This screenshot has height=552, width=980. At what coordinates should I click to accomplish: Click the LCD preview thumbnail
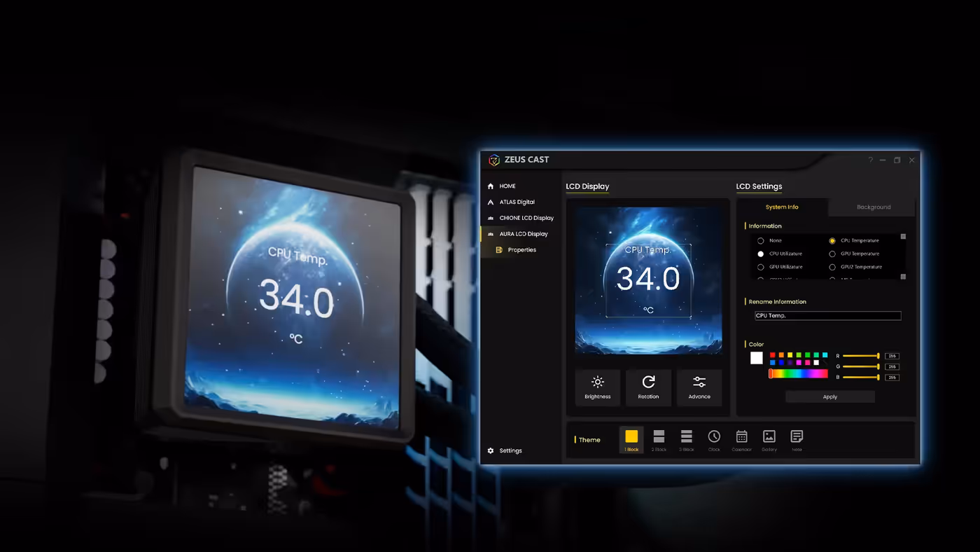[x=648, y=280]
